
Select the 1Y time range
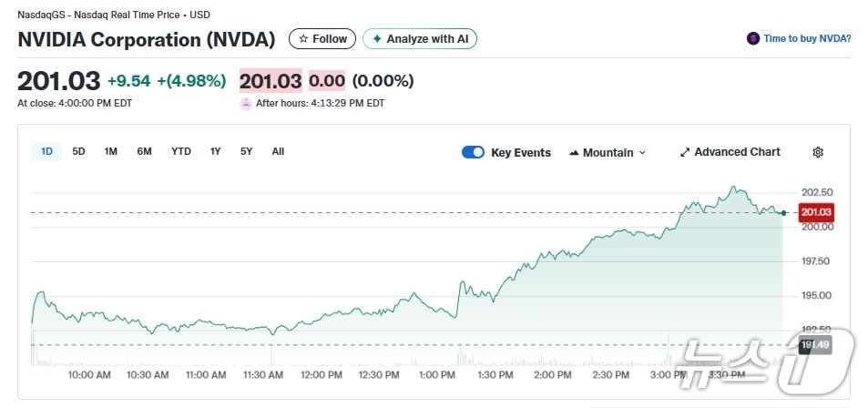click(215, 151)
